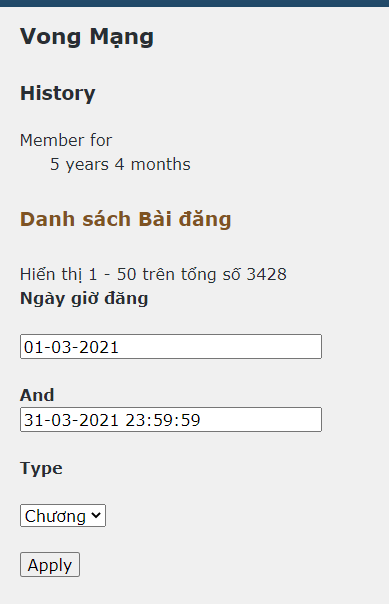Click the 23:59:59 time in end date field
Image resolution: width=389 pixels, height=604 pixels.
[163, 420]
